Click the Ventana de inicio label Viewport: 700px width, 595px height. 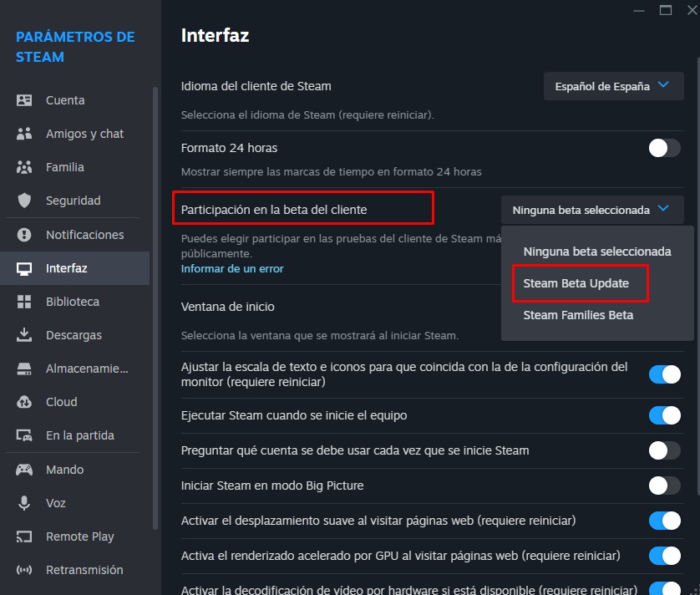(x=228, y=307)
